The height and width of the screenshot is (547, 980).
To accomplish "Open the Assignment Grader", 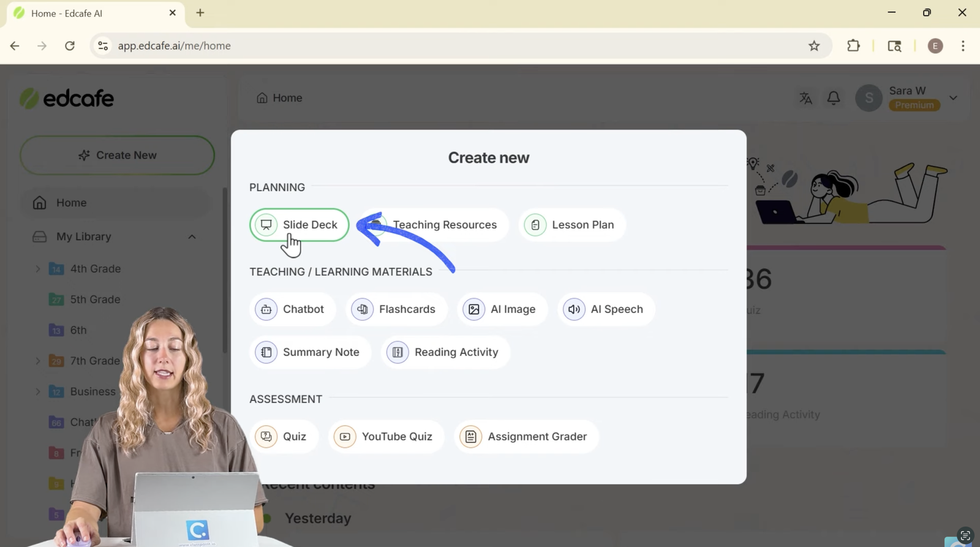I will (x=526, y=437).
